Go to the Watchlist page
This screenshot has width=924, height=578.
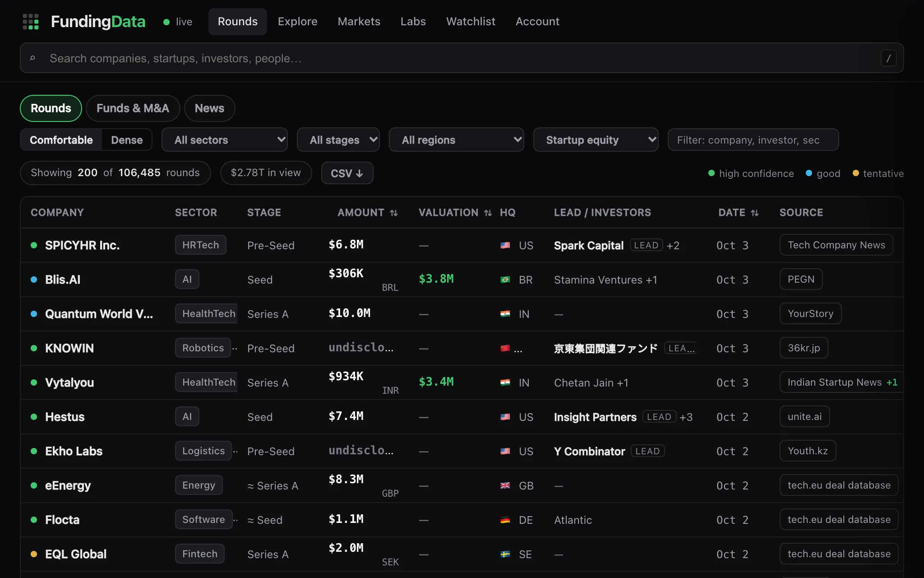(x=471, y=22)
